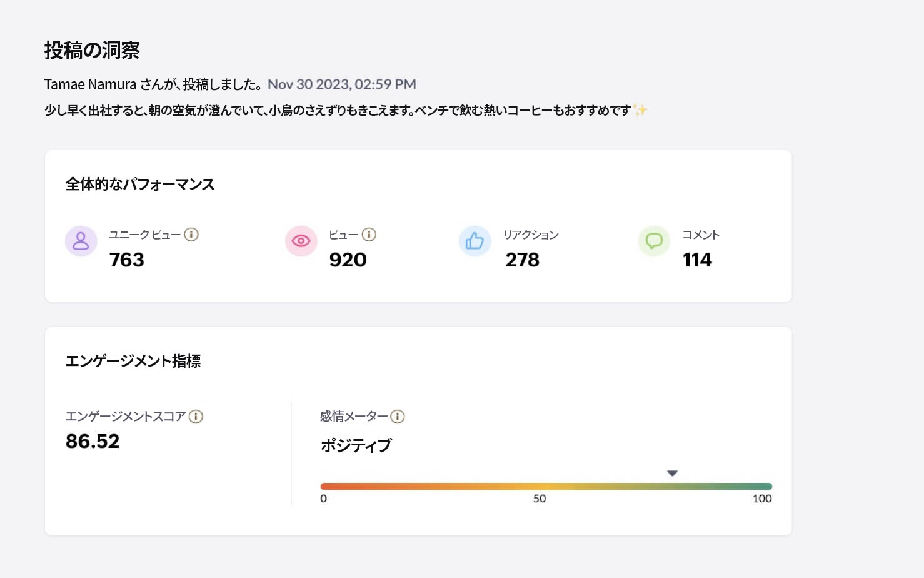Select the pink eye views icon
The width and height of the screenshot is (924, 578).
(x=301, y=240)
